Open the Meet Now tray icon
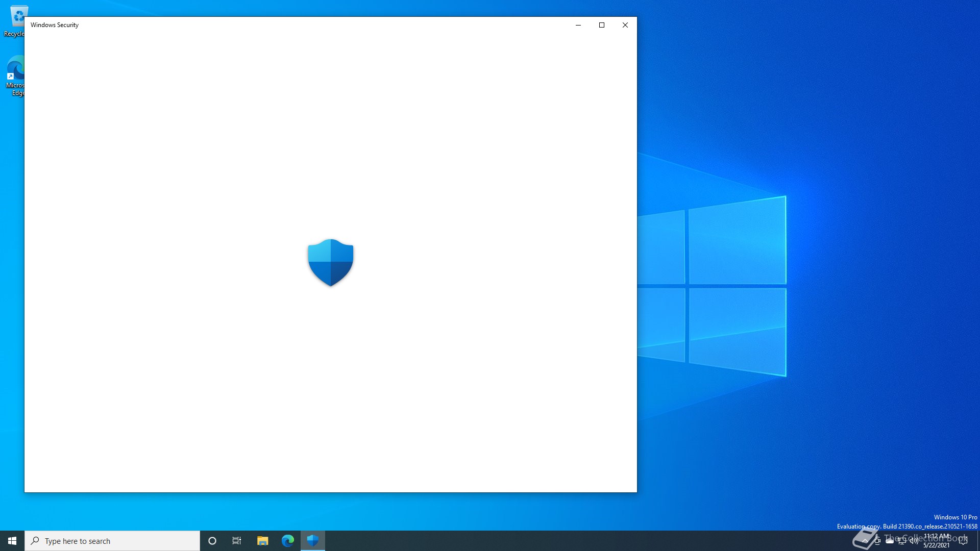The image size is (980, 551). click(x=877, y=541)
